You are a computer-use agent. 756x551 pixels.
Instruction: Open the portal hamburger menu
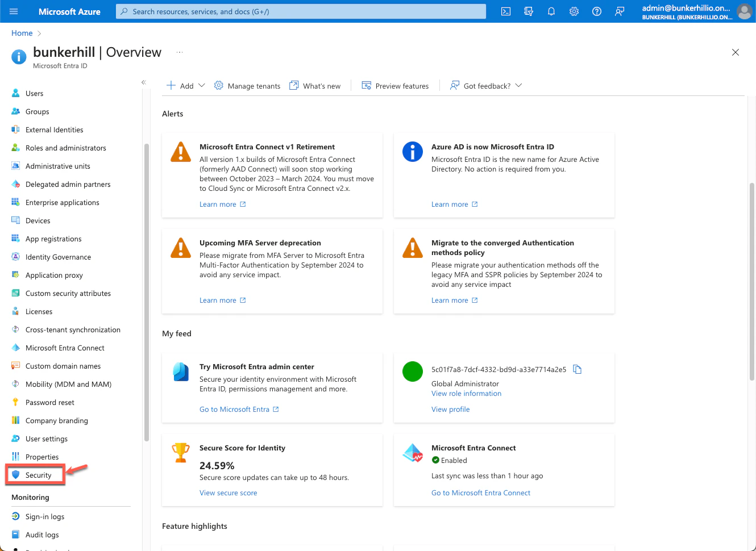pos(14,11)
